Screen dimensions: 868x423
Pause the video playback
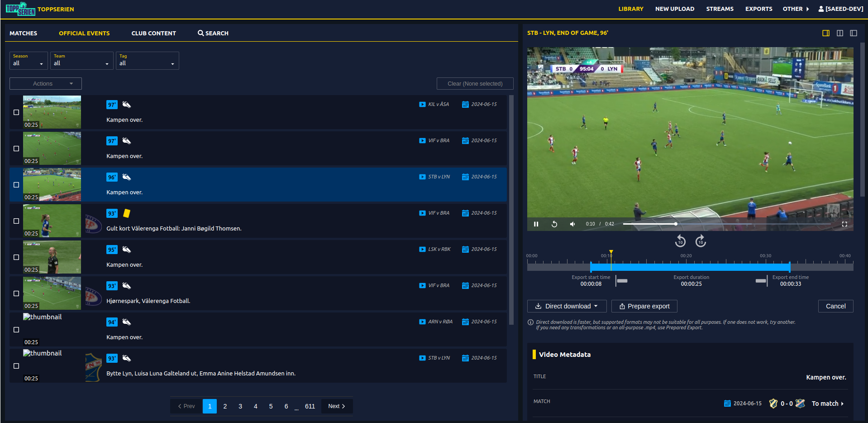click(x=536, y=224)
